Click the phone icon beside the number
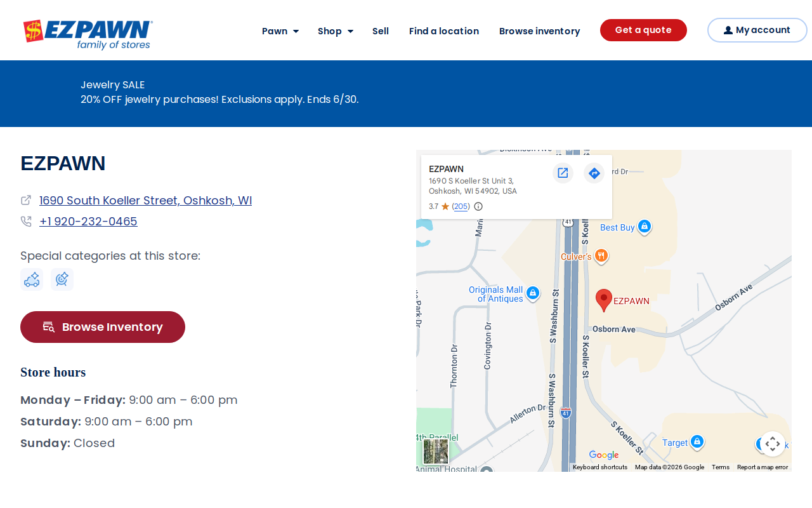 26,221
